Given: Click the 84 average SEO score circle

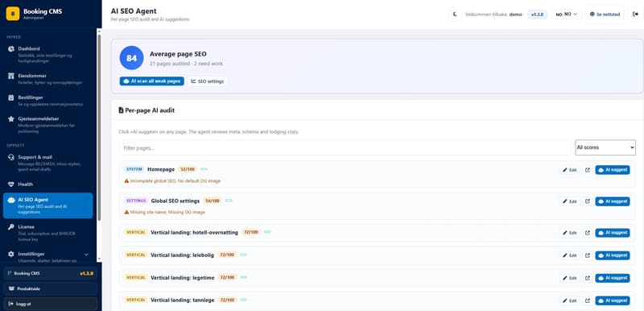Looking at the screenshot, I should point(131,58).
